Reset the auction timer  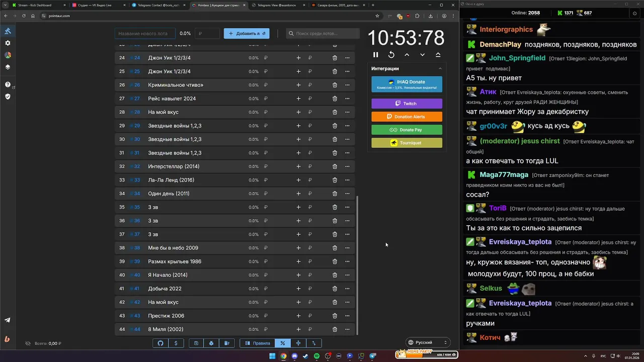(391, 55)
